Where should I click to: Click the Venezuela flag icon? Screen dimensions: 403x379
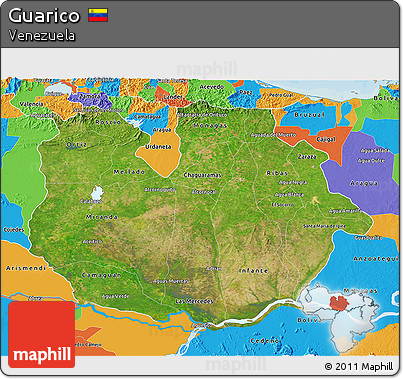98,15
